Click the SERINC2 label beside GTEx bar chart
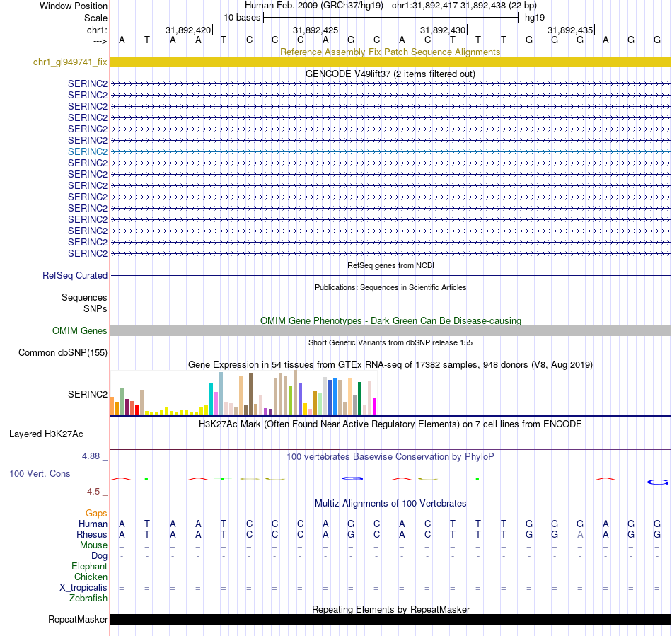This screenshot has width=672, height=636. click(x=88, y=394)
